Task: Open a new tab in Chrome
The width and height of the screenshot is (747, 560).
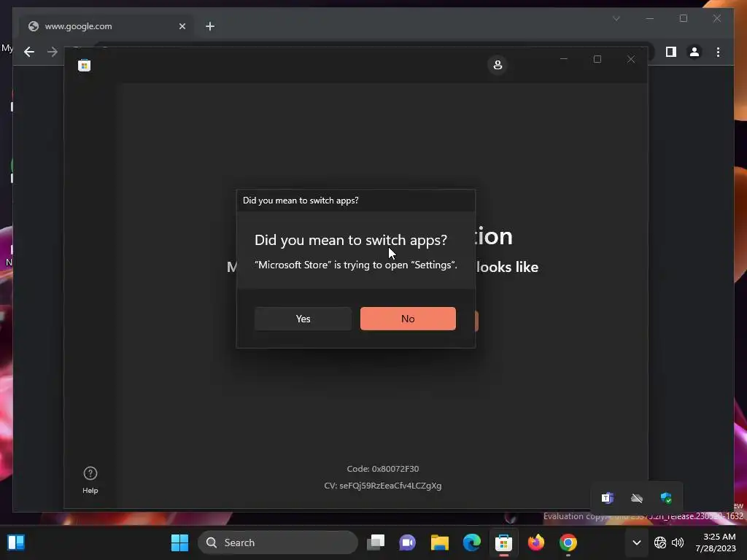Action: (210, 26)
